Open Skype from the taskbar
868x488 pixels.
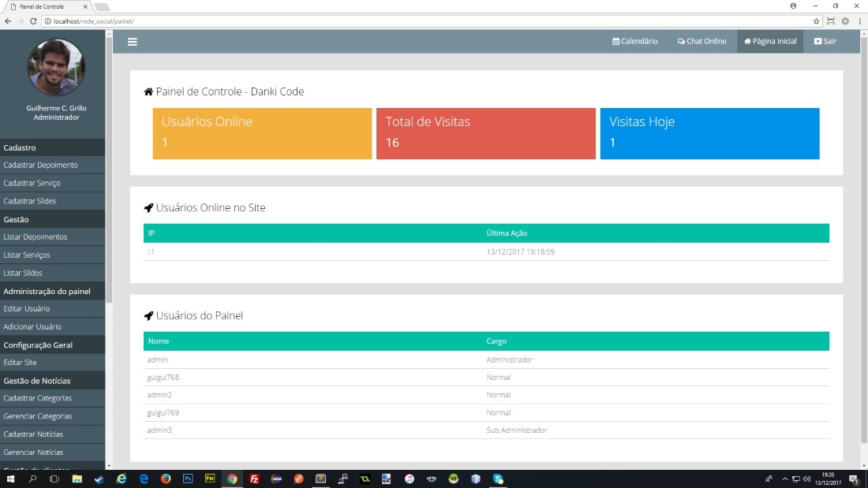[498, 479]
